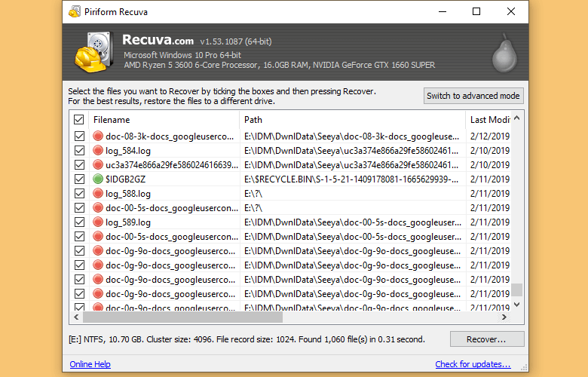Click the E:\?\ path for log_588.log
Image resolution: width=588 pixels, height=377 pixels.
point(253,194)
